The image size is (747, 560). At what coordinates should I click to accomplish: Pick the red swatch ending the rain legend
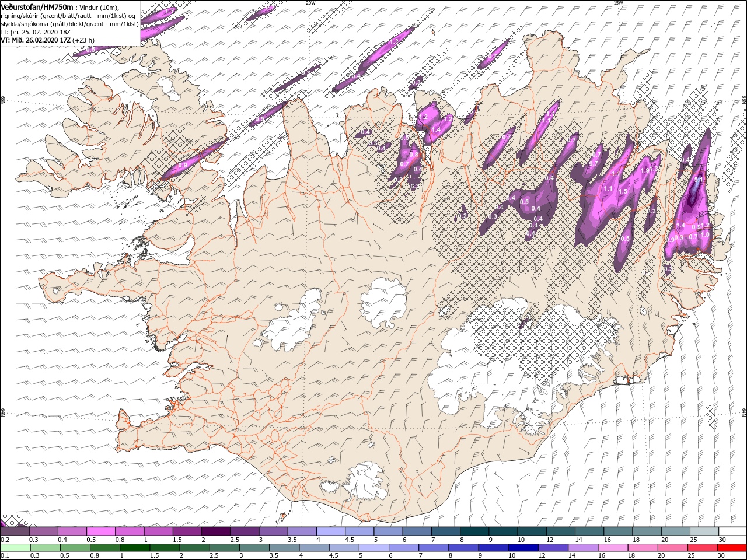pyautogui.click(x=732, y=548)
